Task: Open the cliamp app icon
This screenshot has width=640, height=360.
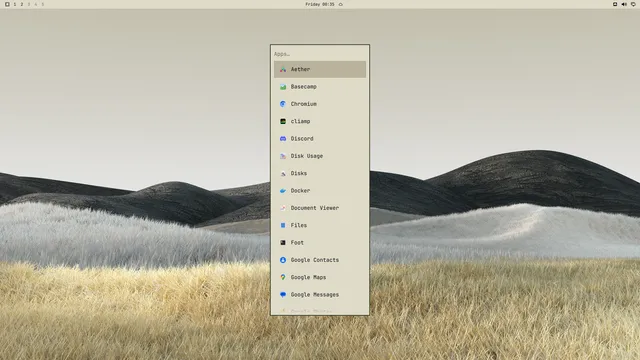Action: 283,121
